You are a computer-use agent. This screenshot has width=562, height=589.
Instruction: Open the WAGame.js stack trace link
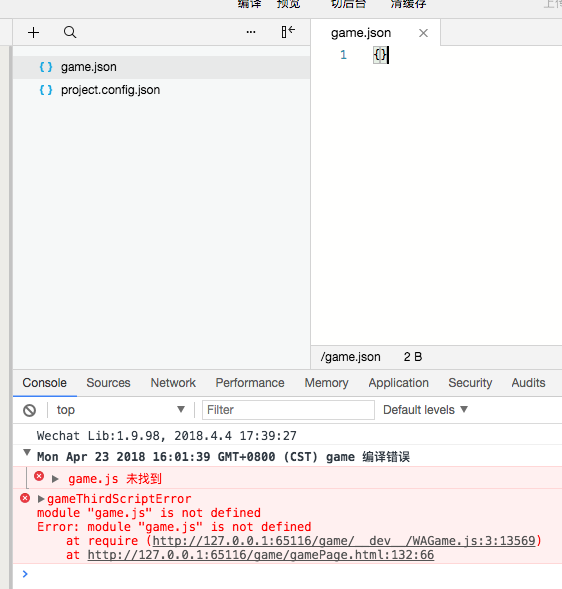(344, 541)
